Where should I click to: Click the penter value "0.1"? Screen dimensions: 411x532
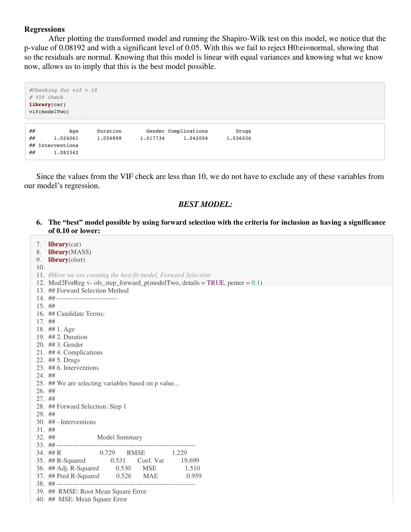256,283
